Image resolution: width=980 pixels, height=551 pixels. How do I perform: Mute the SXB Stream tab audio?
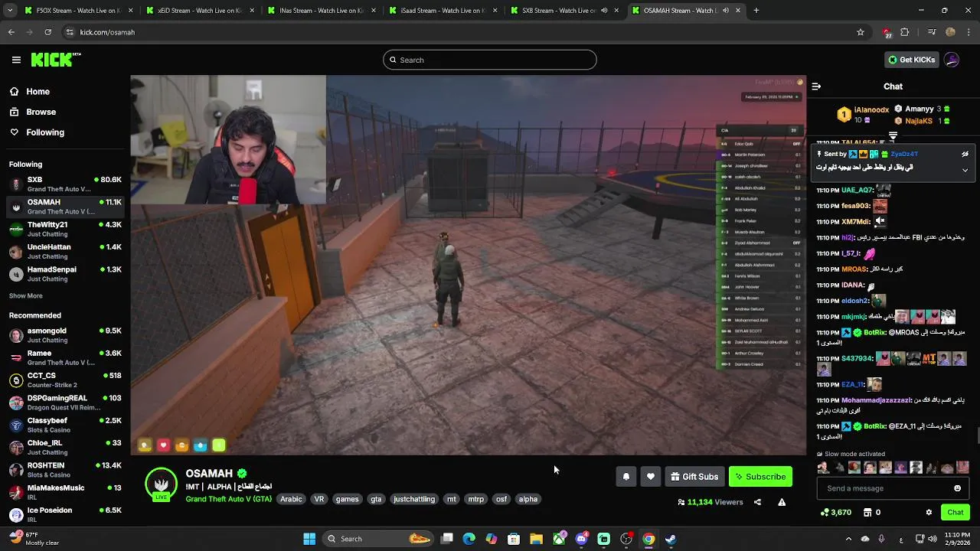(604, 11)
